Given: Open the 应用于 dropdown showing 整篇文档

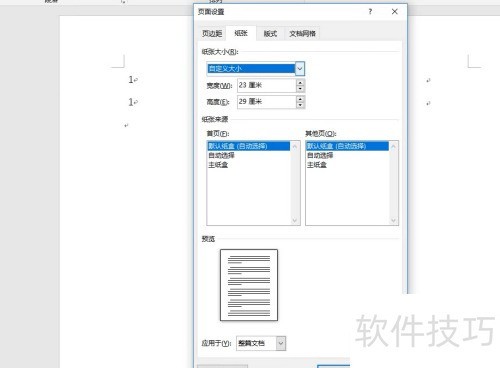Looking at the screenshot, I should (x=261, y=343).
